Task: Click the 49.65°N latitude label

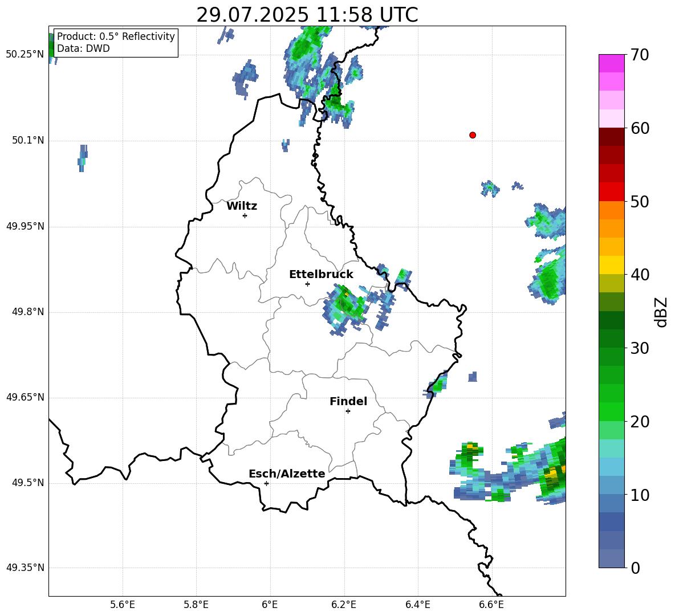Action: pos(25,397)
